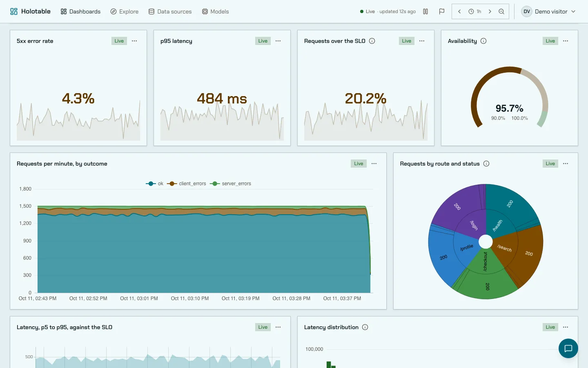
Task: Click the 4.3% error rate value
Action: pos(78,98)
